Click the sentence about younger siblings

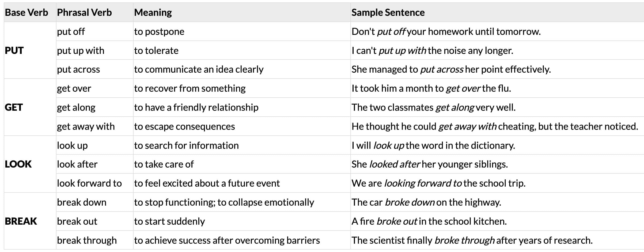[429, 164]
